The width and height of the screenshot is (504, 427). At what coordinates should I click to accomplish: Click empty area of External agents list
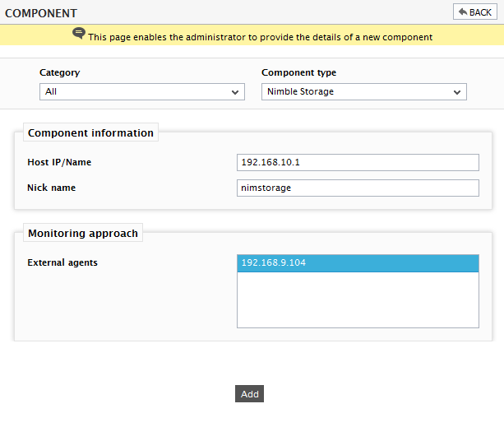pos(358,299)
